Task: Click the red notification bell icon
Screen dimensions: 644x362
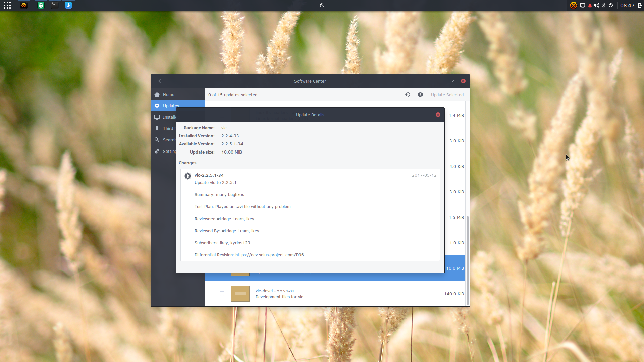Action: click(x=590, y=5)
